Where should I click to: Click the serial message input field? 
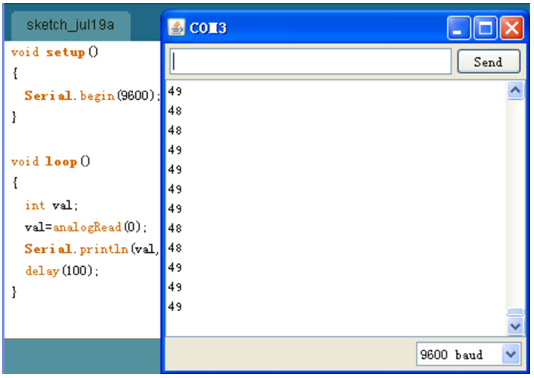311,62
